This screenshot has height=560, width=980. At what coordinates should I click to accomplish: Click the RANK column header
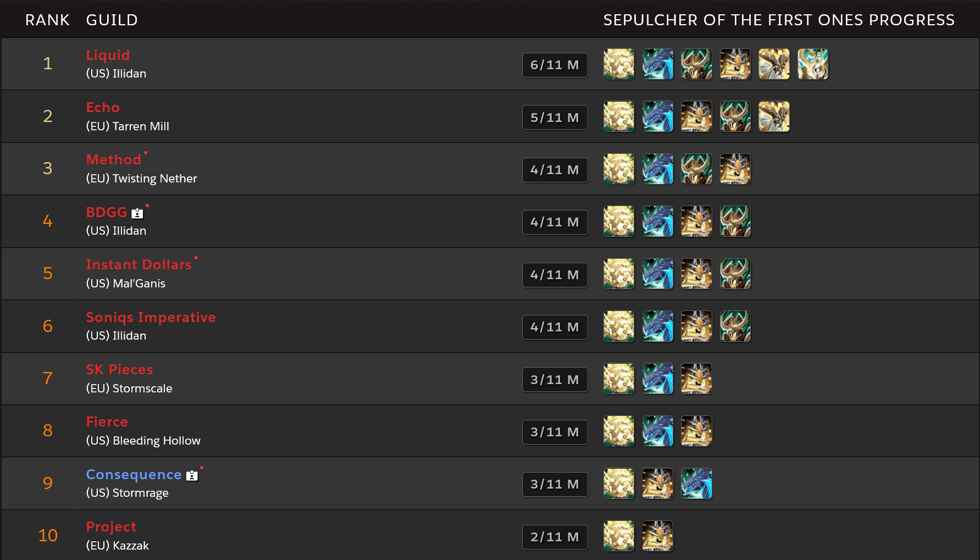tap(47, 20)
